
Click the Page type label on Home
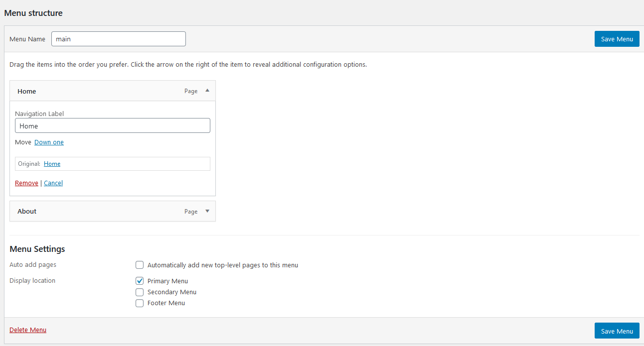[191, 91]
